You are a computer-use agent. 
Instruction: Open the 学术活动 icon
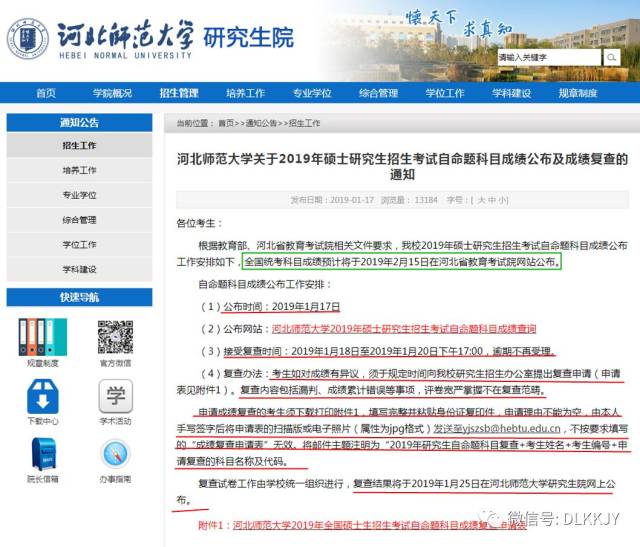click(x=116, y=396)
